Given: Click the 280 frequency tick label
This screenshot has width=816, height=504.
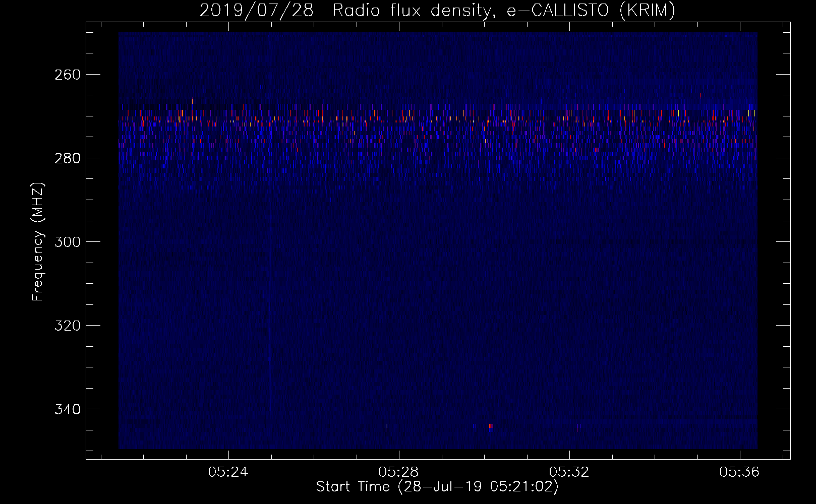Looking at the screenshot, I should click(67, 158).
